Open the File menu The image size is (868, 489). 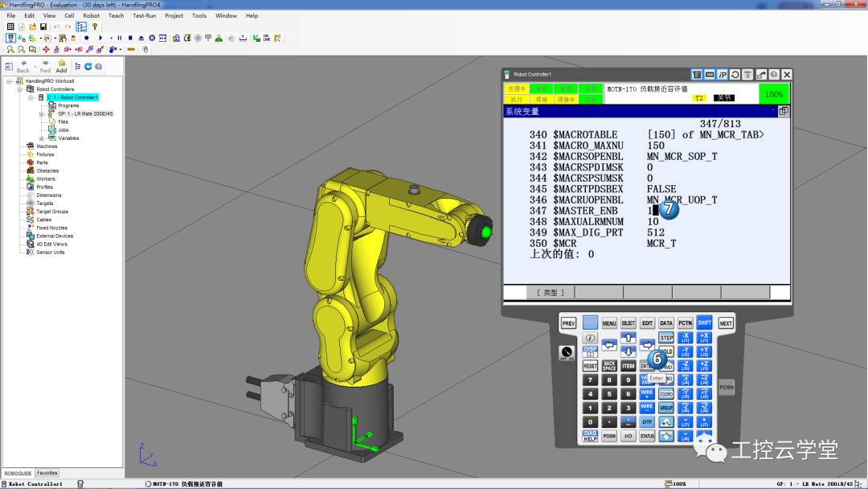pos(11,15)
